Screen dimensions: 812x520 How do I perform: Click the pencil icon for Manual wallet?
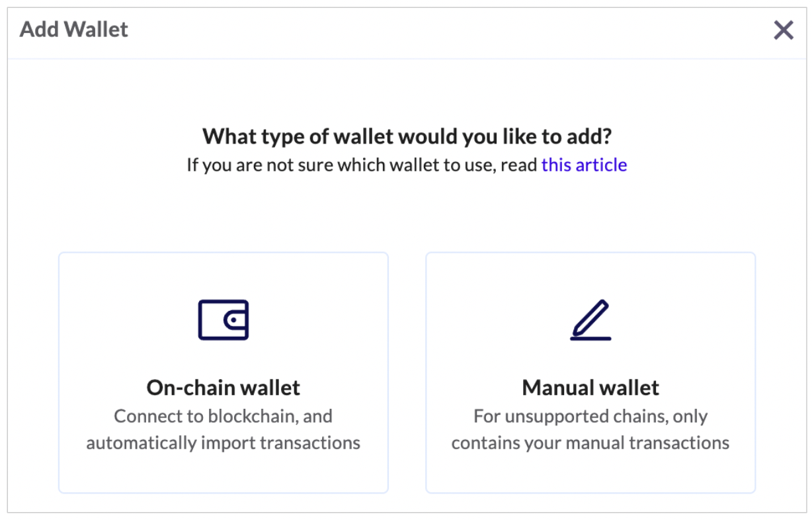coord(590,320)
